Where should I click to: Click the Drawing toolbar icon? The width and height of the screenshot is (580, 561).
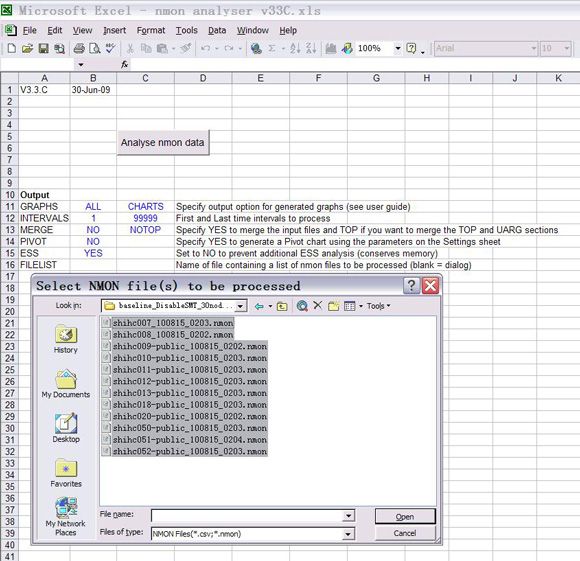point(347,48)
